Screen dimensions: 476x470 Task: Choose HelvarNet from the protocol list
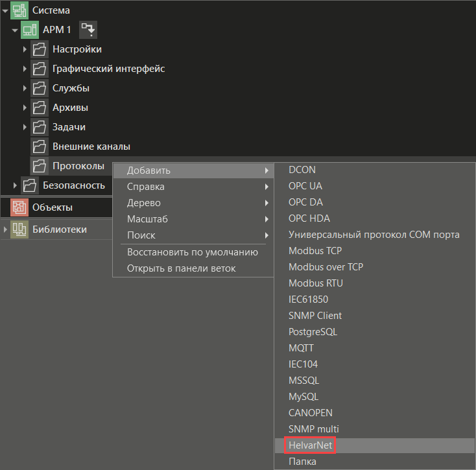pos(311,445)
